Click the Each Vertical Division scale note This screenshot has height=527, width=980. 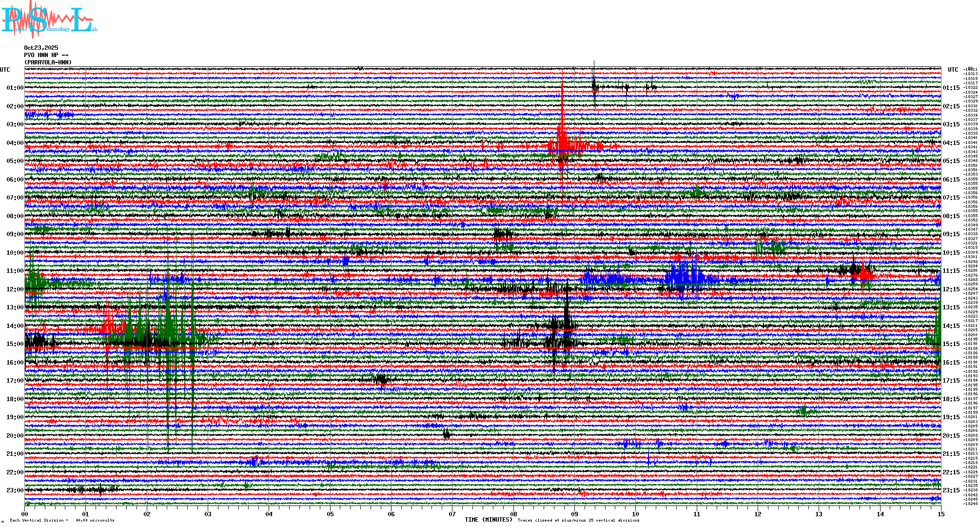[62, 520]
